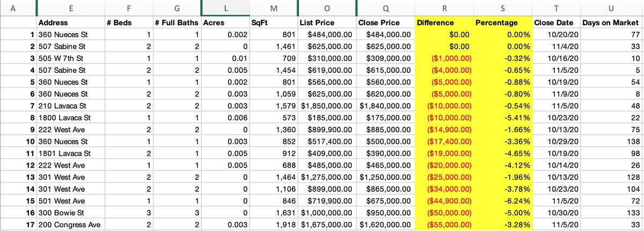This screenshot has height=231, width=644.
Task: Click close price $950,000.00
Action: 385,212
